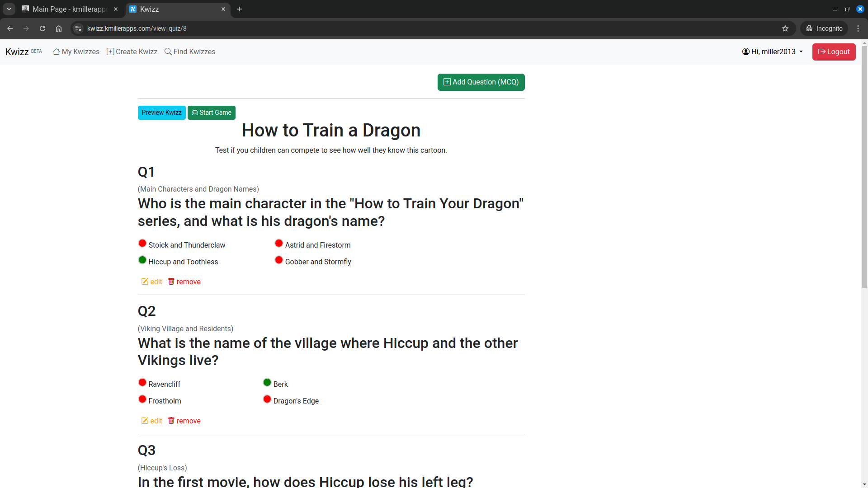Click the 'Astrid and Firestorm' answer text

318,245
